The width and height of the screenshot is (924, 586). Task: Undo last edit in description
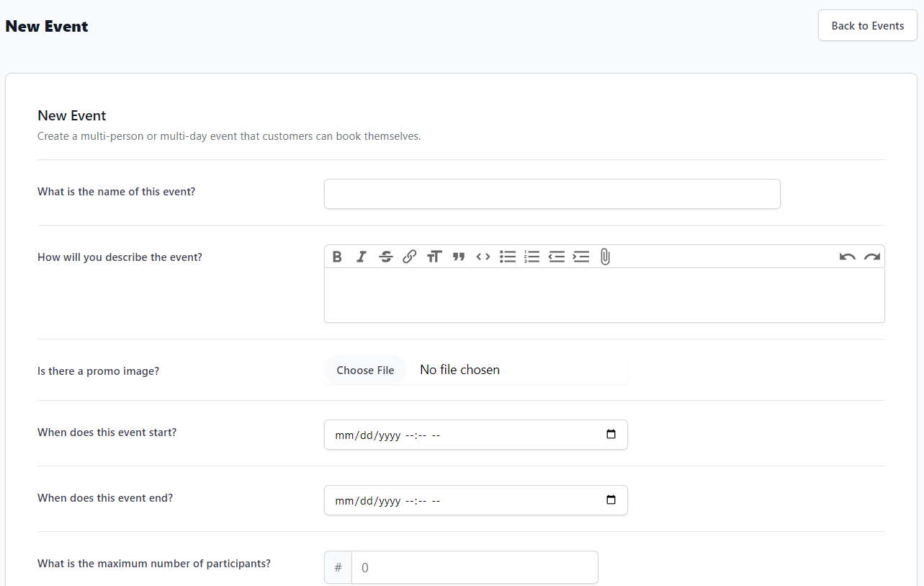[x=848, y=257]
